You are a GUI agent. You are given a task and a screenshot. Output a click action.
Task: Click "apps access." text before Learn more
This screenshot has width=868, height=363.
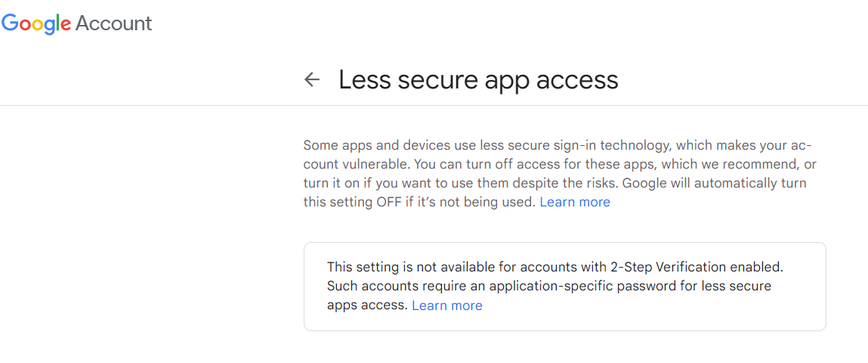tap(367, 306)
